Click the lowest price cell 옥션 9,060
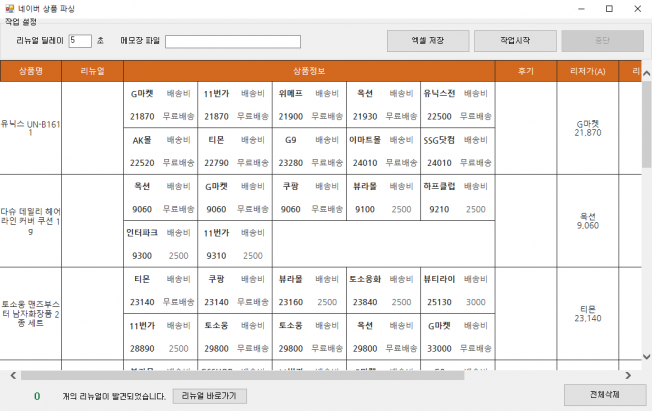 (588, 221)
